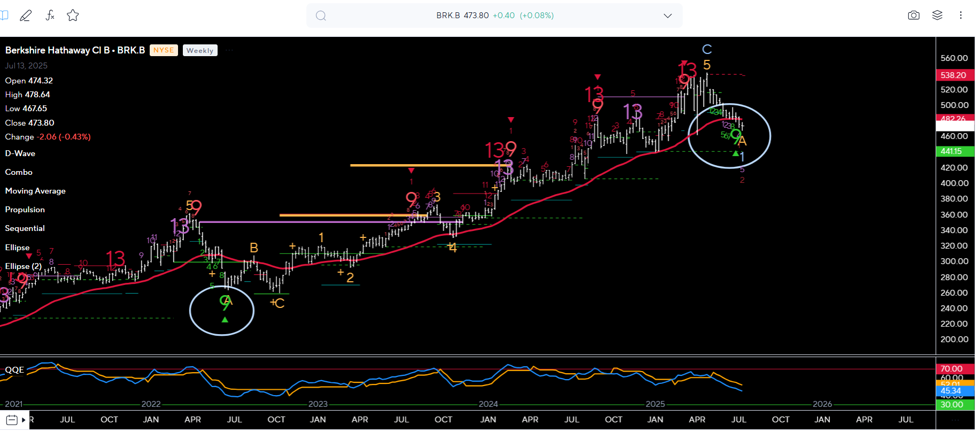Toggle the D-Wave indicator label
Screen dimensions: 980x432
[20, 153]
